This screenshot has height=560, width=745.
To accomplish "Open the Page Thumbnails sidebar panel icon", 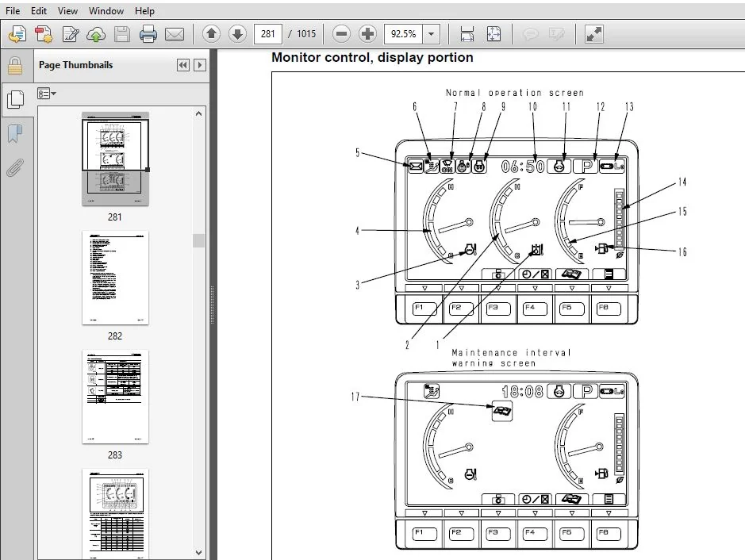I will [16, 100].
